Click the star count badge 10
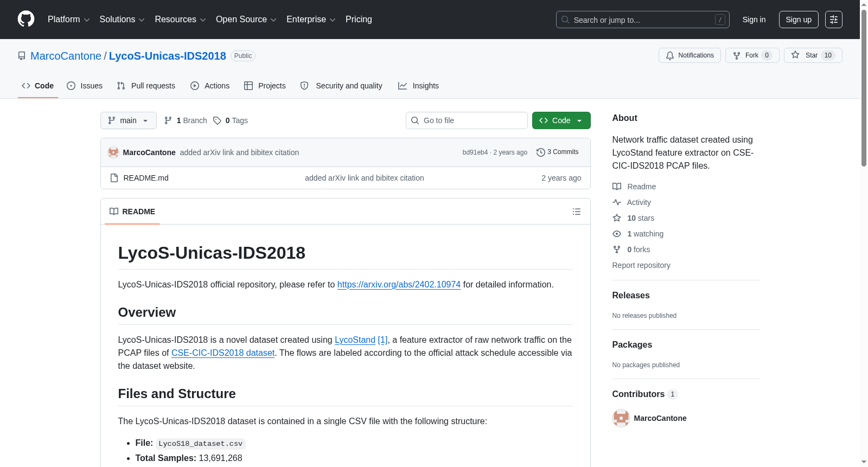Screen dimensions: 868x467 pyautogui.click(x=828, y=55)
